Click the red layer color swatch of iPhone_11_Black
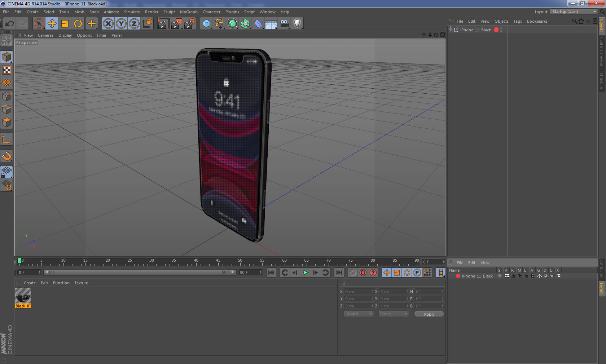The image size is (606, 364). pos(496,30)
